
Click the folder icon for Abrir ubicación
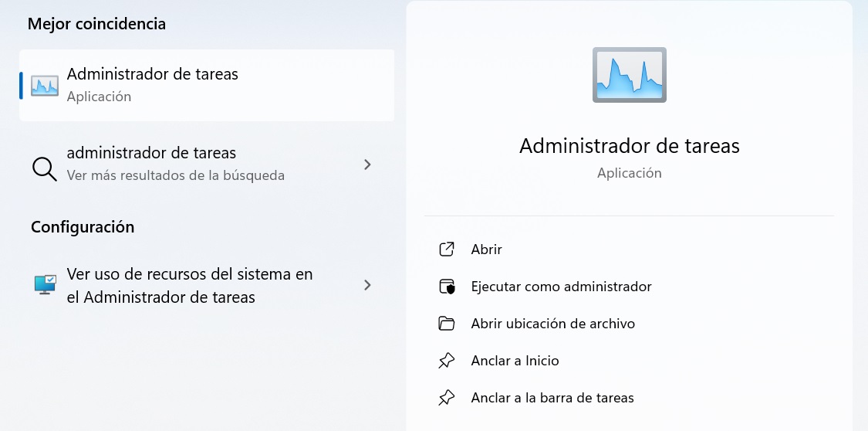click(446, 324)
